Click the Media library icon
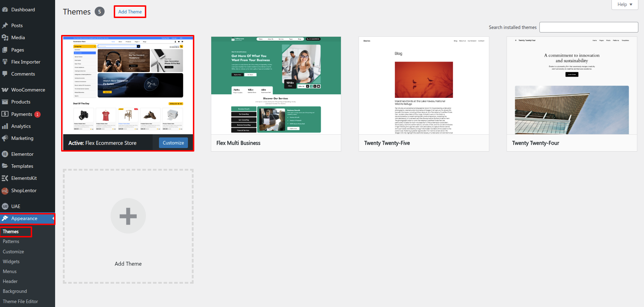Viewport: 644px width, 307px height. (x=5, y=37)
